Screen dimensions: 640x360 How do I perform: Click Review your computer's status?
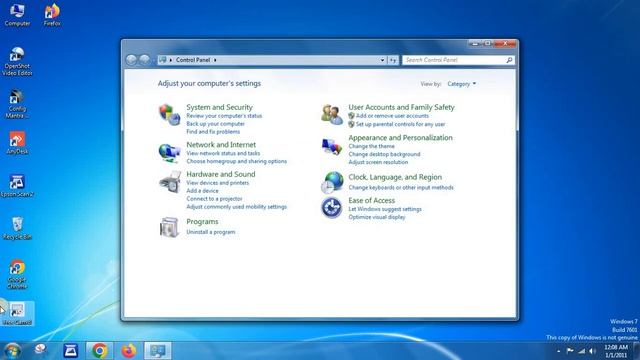click(224, 116)
